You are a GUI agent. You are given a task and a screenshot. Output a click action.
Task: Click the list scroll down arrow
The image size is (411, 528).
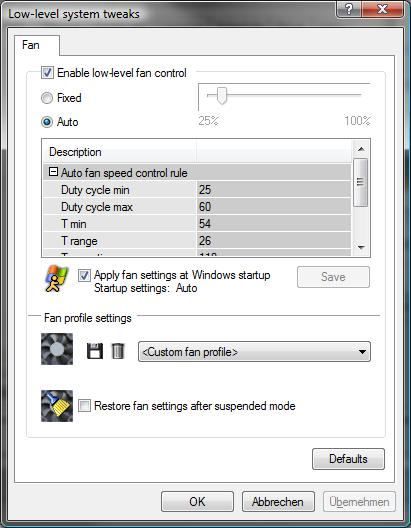pyautogui.click(x=361, y=248)
